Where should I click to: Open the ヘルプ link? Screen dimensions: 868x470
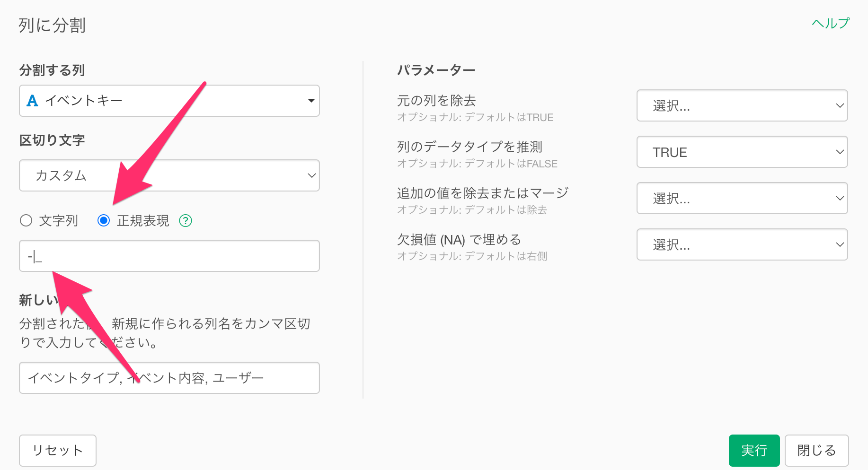[831, 23]
